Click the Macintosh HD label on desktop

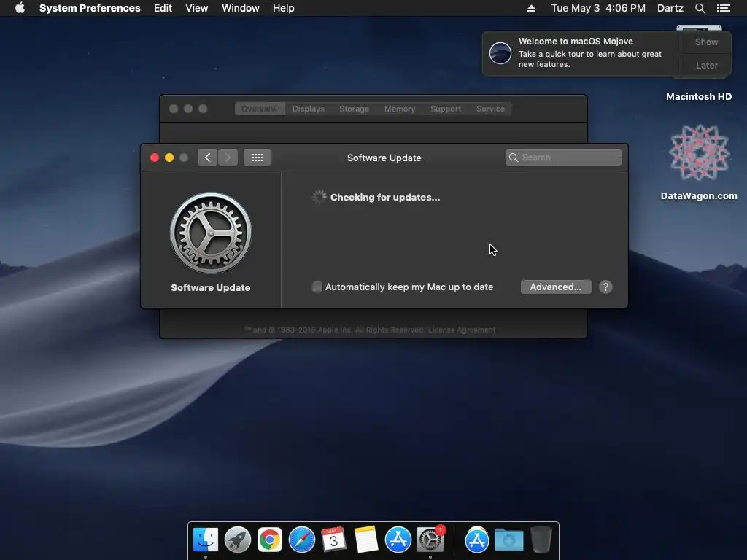point(698,97)
